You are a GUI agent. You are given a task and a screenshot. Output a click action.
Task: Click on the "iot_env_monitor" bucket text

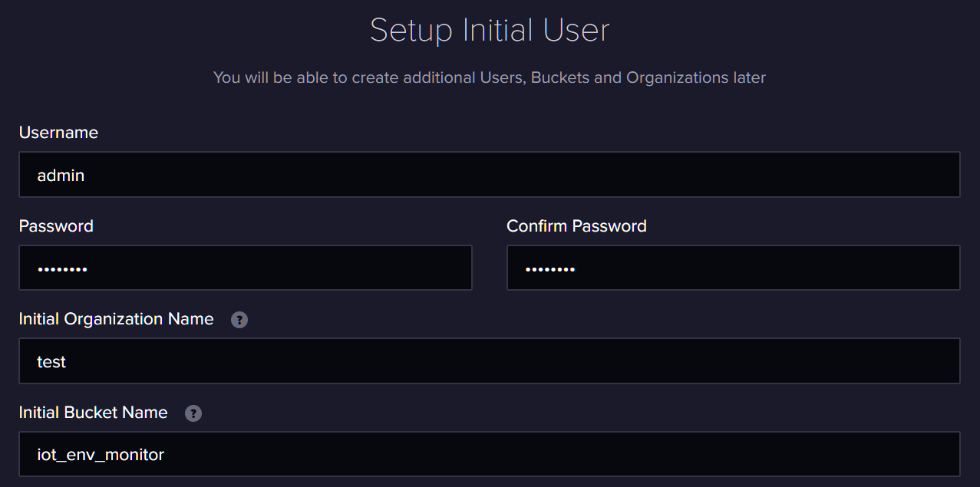click(x=101, y=455)
